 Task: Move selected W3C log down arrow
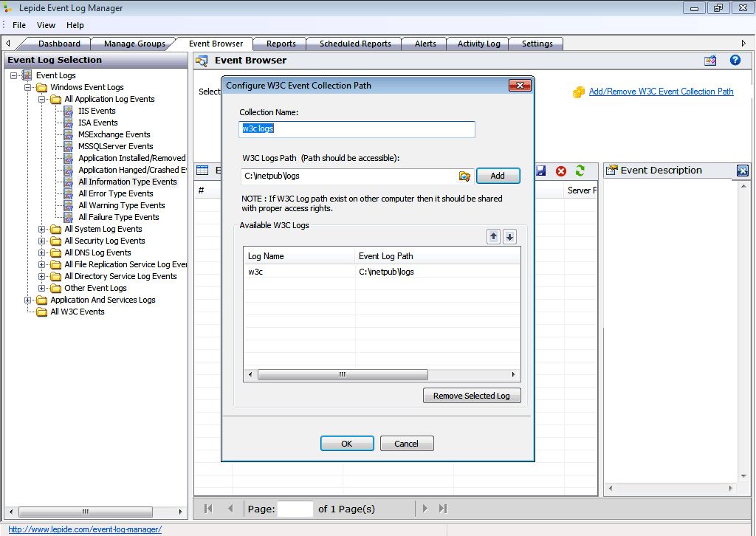click(509, 237)
